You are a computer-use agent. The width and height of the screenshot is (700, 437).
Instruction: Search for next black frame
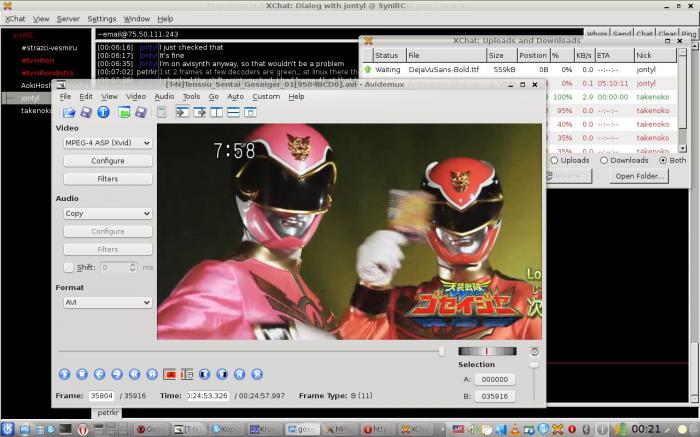pyautogui.click(x=222, y=374)
